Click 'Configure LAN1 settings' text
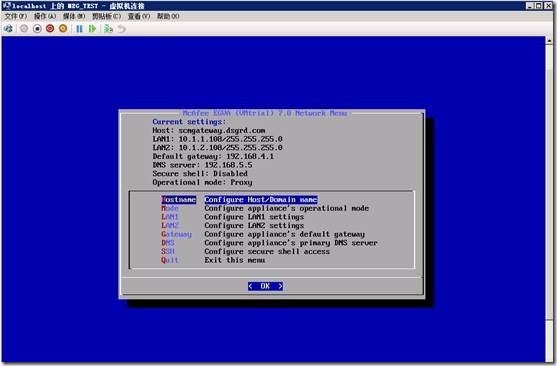 click(254, 217)
